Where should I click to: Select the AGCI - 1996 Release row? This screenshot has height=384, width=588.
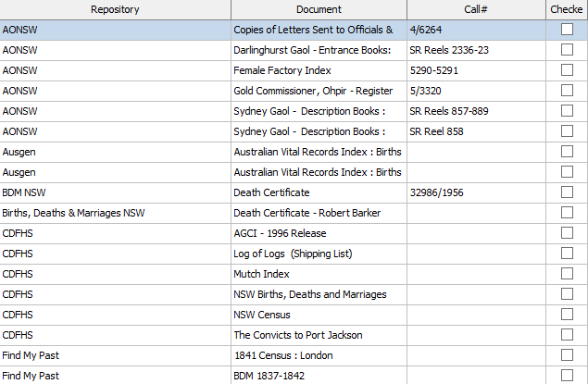(280, 233)
